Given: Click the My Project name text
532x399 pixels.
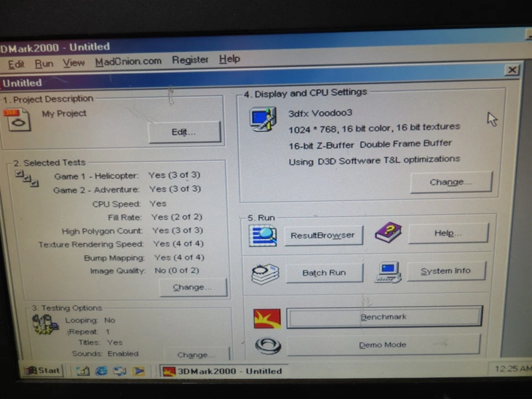Looking at the screenshot, I should [x=64, y=114].
